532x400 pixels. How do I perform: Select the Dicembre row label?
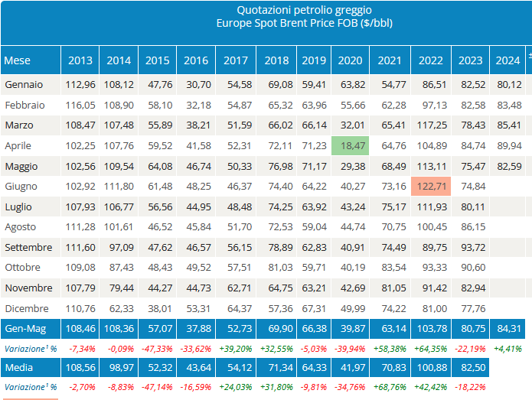point(27,308)
